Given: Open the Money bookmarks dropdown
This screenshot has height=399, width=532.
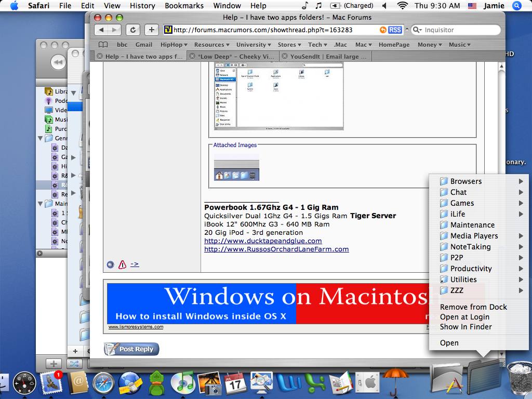Looking at the screenshot, I should pyautogui.click(x=430, y=45).
